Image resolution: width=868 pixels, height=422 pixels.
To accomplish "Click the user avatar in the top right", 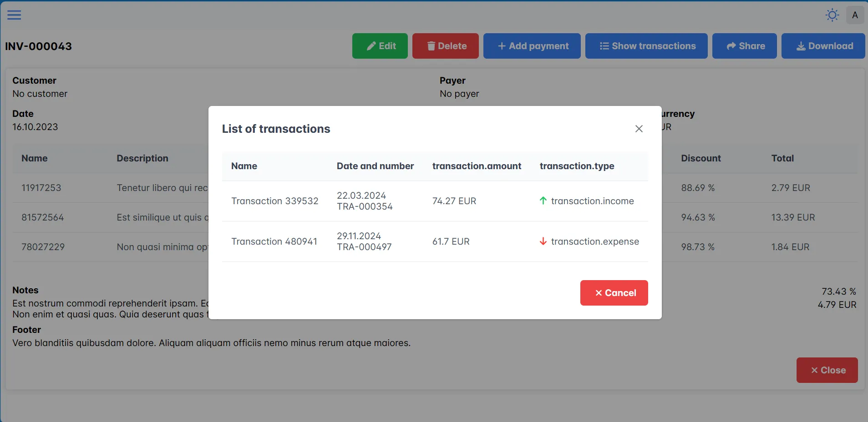I will [x=855, y=15].
